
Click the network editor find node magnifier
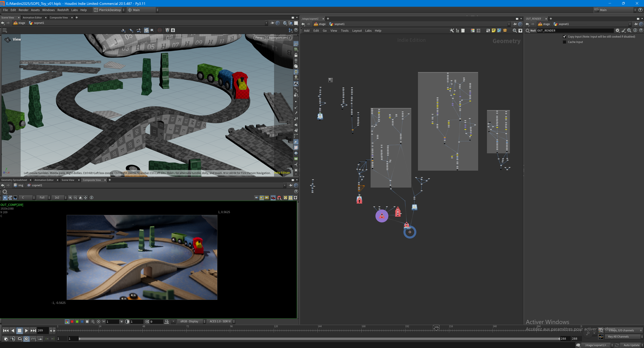point(514,31)
